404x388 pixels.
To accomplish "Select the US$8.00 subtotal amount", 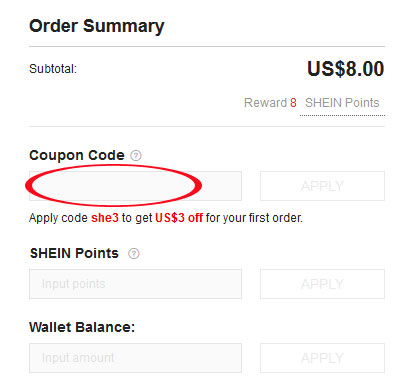I will click(x=346, y=69).
